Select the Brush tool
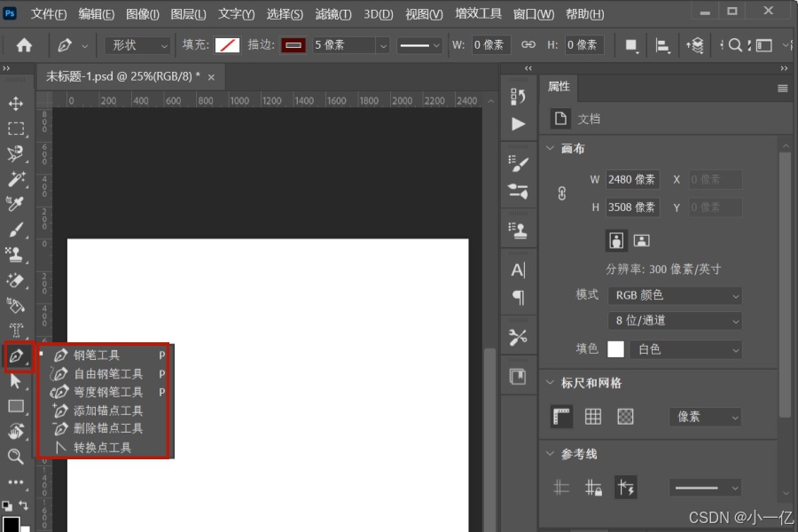Image resolution: width=798 pixels, height=532 pixels. click(x=16, y=229)
